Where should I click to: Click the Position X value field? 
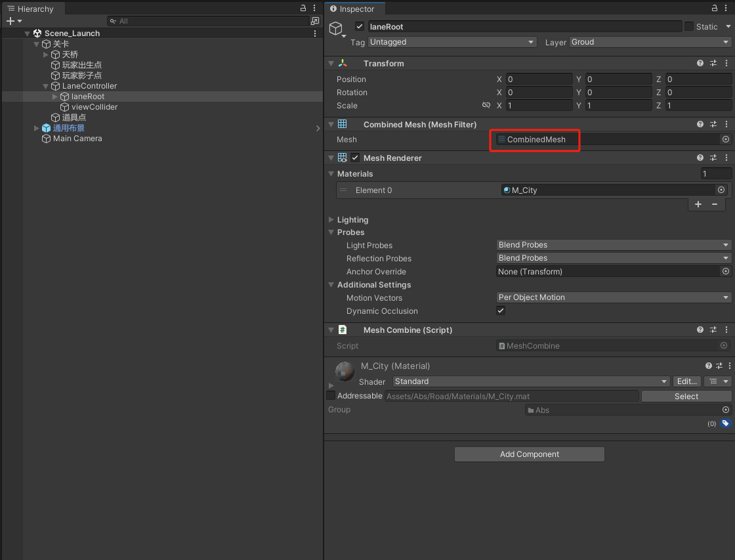pos(539,79)
